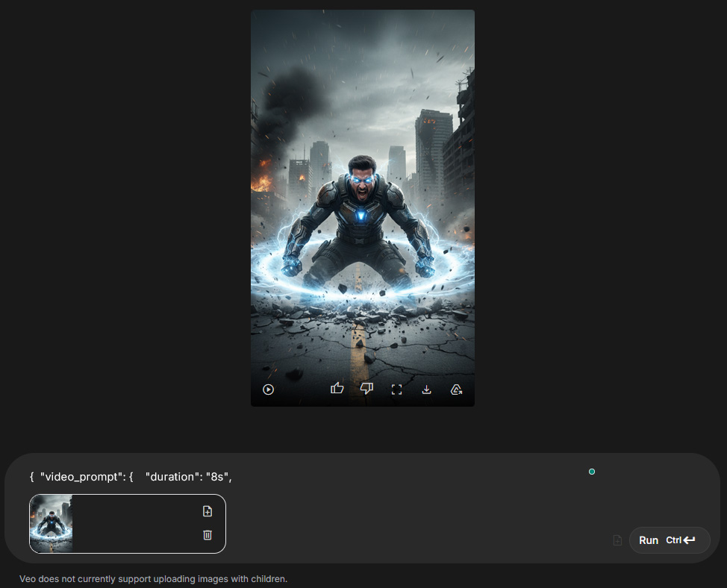This screenshot has width=727, height=588.
Task: Click the Ctrl+Enter shortcut hint on Run
Action: pyautogui.click(x=681, y=540)
